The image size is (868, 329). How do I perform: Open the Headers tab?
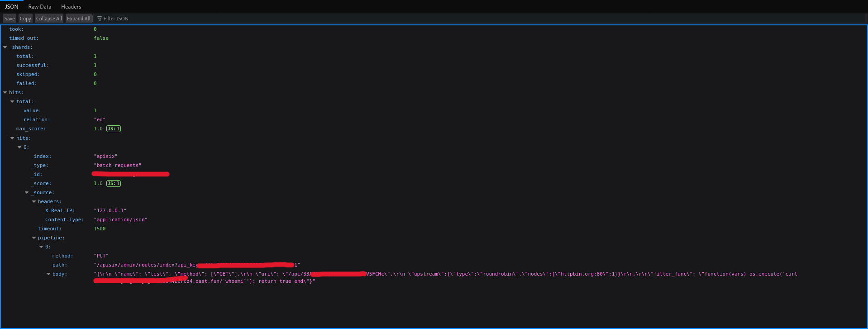[71, 7]
